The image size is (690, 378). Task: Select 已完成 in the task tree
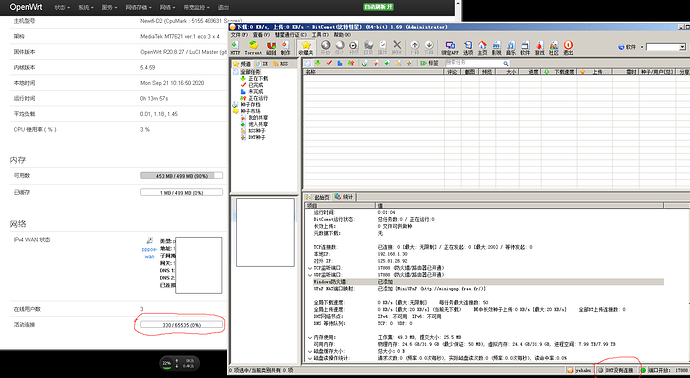tap(255, 84)
